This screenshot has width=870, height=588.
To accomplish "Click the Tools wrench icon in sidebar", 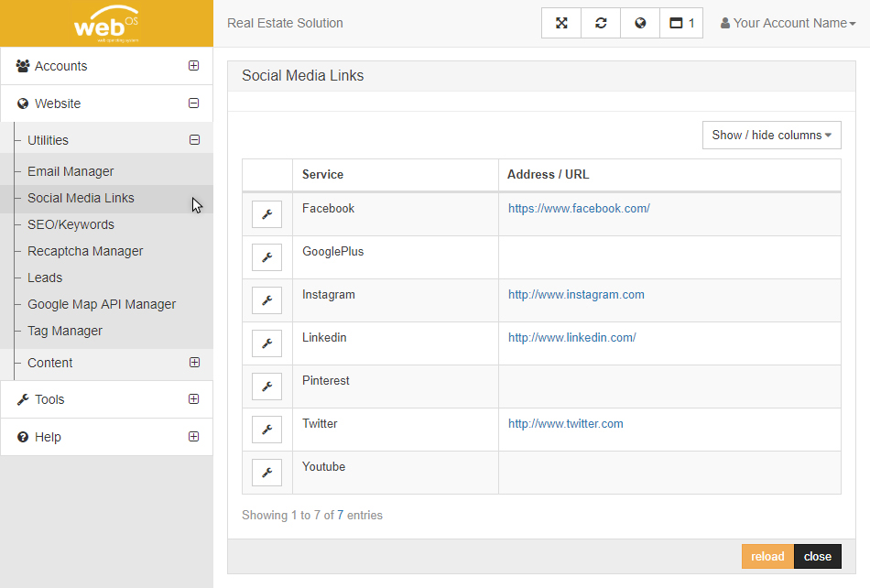I will (x=23, y=399).
